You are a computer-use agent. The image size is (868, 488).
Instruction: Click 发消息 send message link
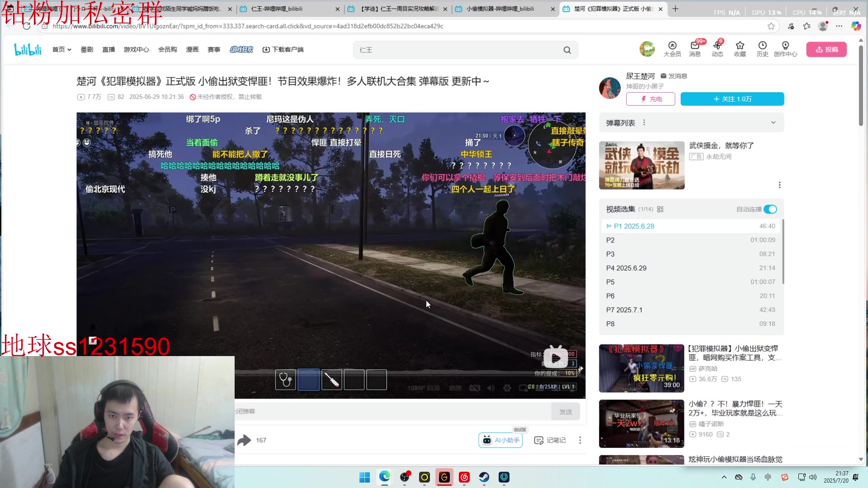[674, 76]
